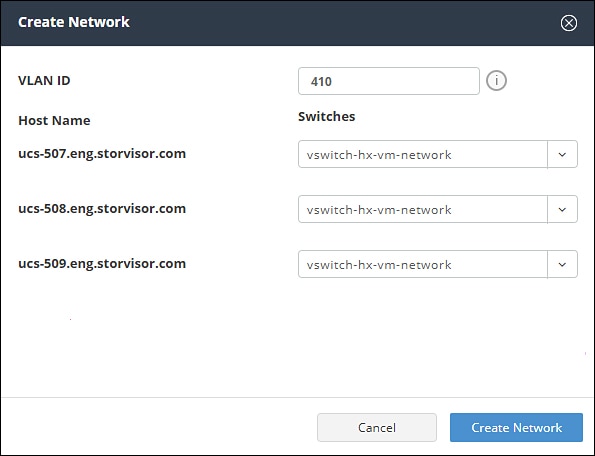The height and width of the screenshot is (456, 595).
Task: Click the info icon beside VLAN ID
Action: pyautogui.click(x=496, y=81)
